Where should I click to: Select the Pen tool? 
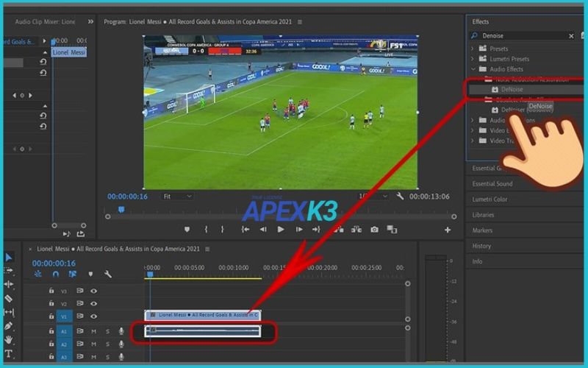tap(9, 325)
